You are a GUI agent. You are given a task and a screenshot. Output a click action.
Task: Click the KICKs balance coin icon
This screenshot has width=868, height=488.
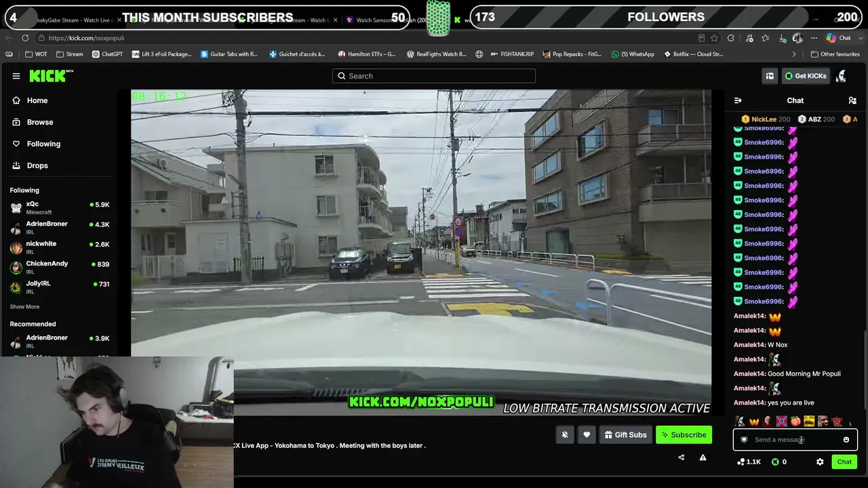point(775,462)
